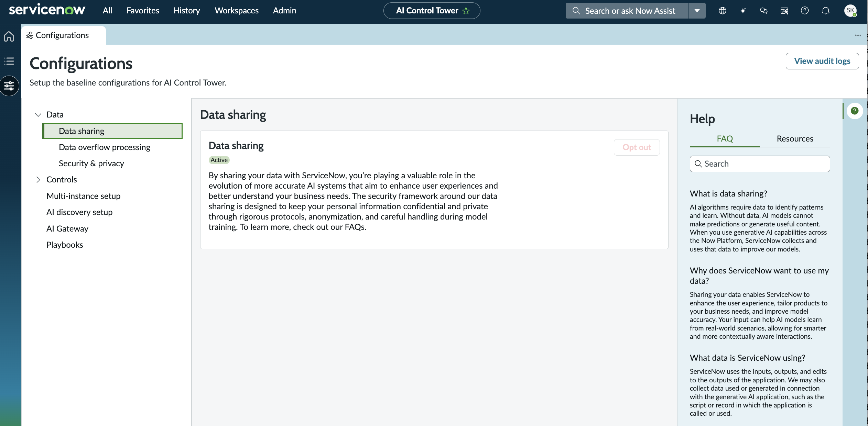Open the list view sidebar icon
Viewport: 868px width, 426px height.
9,61
